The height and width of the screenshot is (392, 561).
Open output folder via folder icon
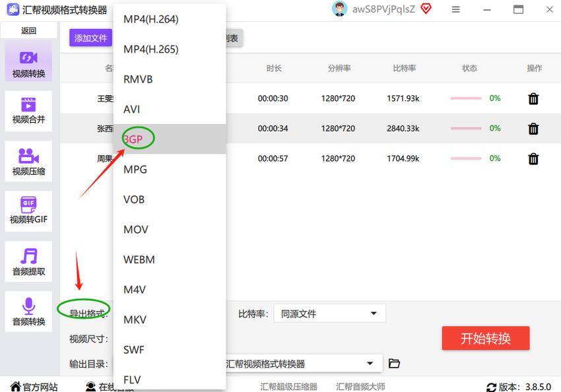[x=395, y=364]
